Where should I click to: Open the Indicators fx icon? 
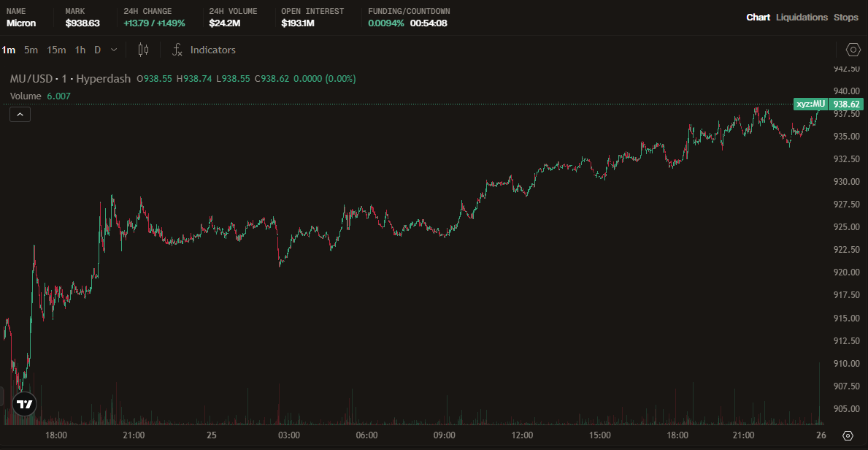click(x=177, y=50)
